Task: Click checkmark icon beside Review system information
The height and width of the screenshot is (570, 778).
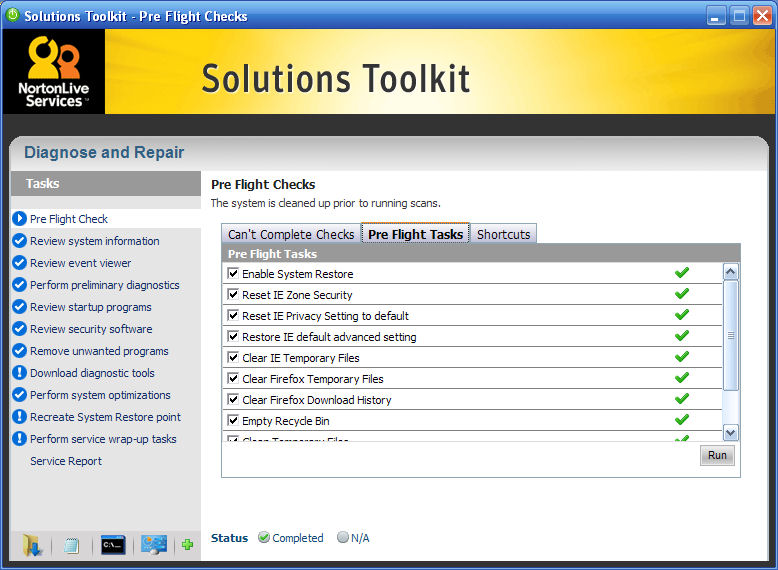Action: click(x=19, y=241)
